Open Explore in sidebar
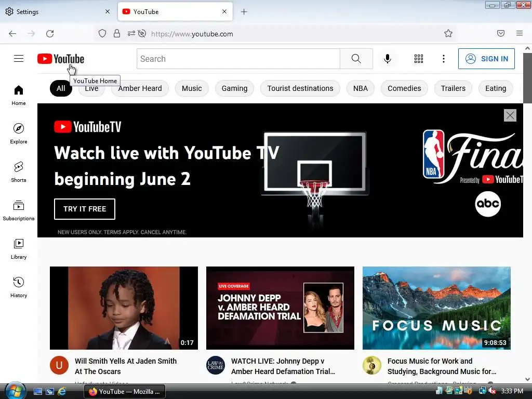The image size is (532, 399). (x=19, y=134)
